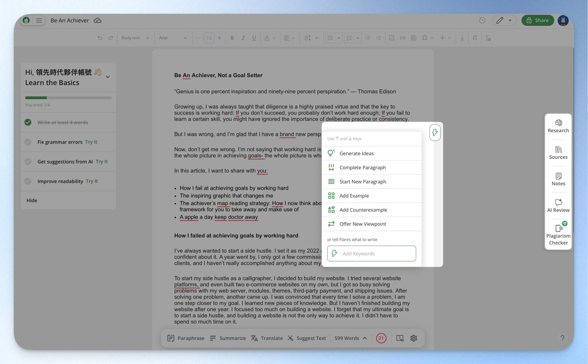Click Hide in the onboarding panel
The width and height of the screenshot is (588, 364).
pyautogui.click(x=32, y=200)
